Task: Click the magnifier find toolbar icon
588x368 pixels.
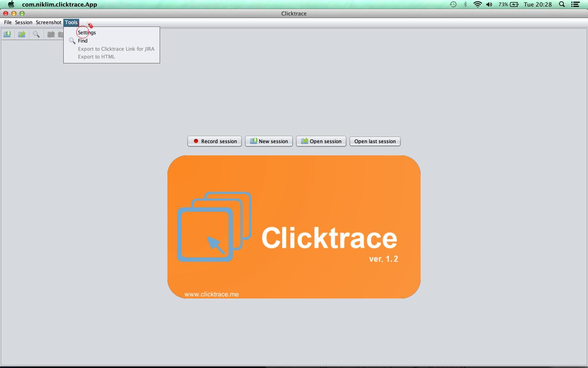Action: pyautogui.click(x=36, y=34)
